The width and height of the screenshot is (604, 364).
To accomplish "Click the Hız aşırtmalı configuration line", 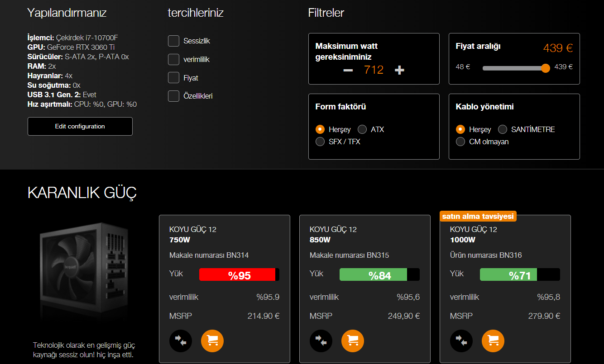I will pos(82,104).
